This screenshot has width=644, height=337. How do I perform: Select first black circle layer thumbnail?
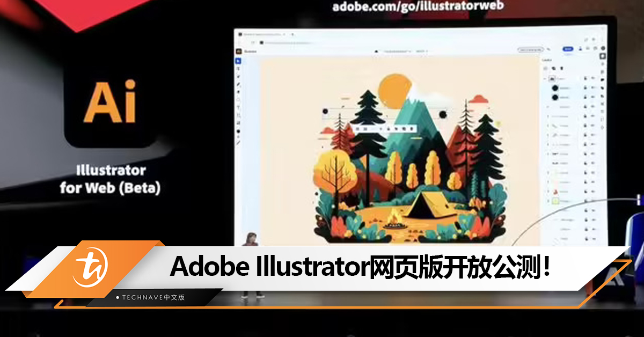[x=555, y=88]
